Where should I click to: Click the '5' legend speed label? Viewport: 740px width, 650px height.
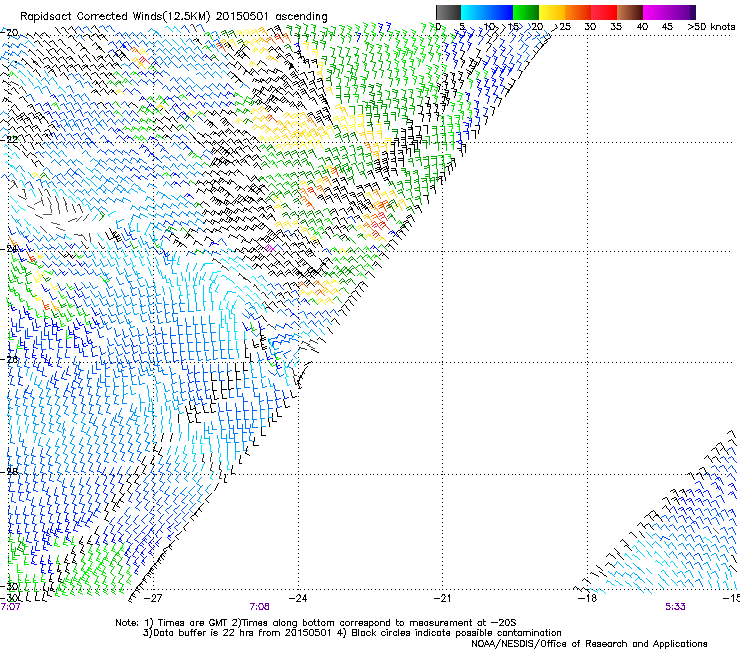(x=463, y=27)
